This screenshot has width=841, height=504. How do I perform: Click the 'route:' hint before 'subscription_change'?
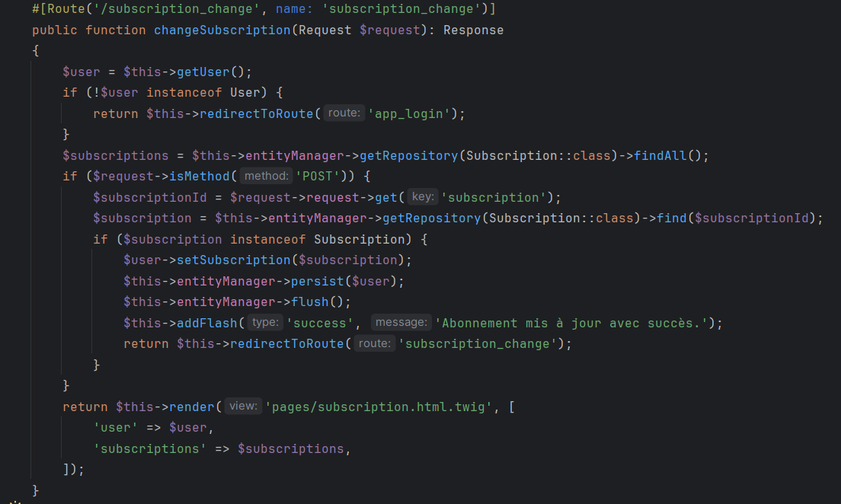pos(374,343)
